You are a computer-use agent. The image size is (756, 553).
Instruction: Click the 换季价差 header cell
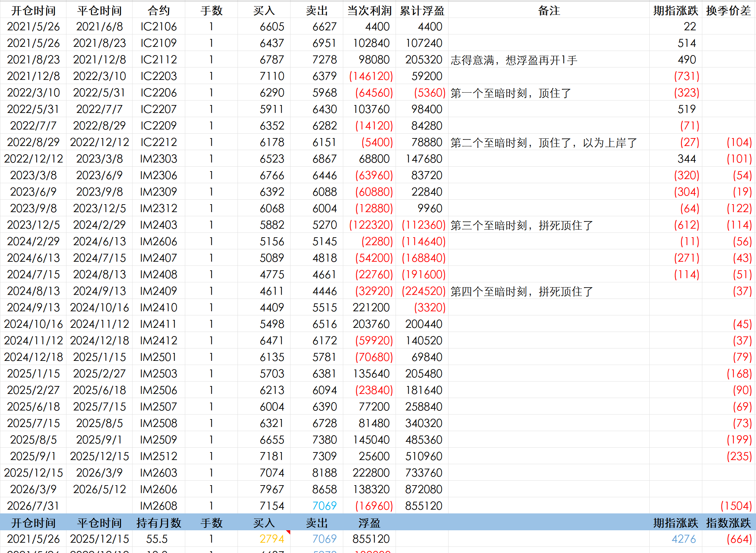tap(728, 10)
